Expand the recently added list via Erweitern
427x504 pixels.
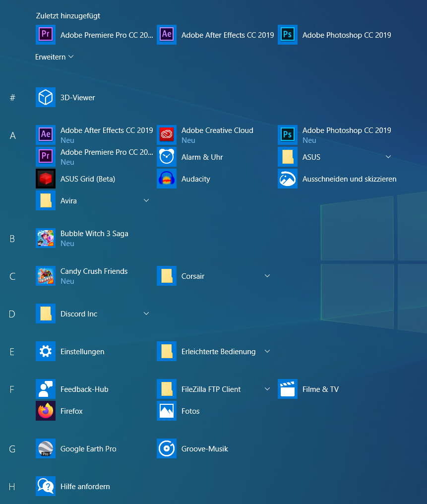pos(54,57)
